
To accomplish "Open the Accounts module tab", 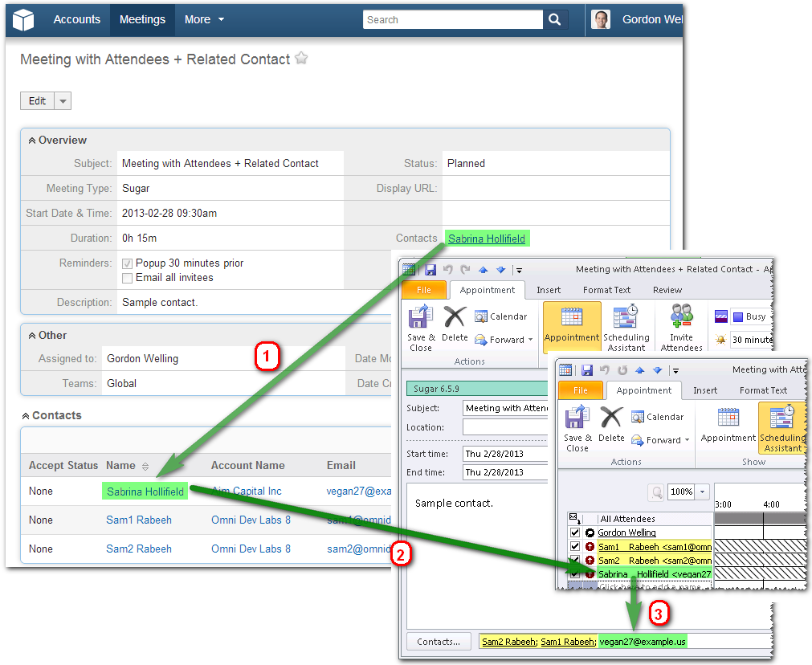I will coord(76,20).
